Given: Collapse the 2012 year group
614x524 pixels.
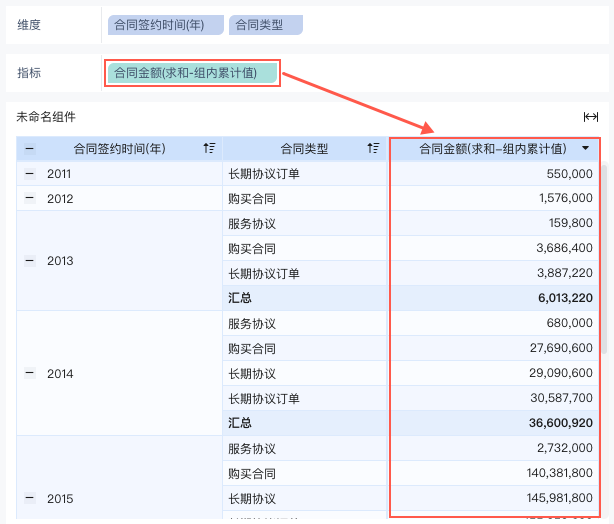Looking at the screenshot, I should (x=30, y=199).
